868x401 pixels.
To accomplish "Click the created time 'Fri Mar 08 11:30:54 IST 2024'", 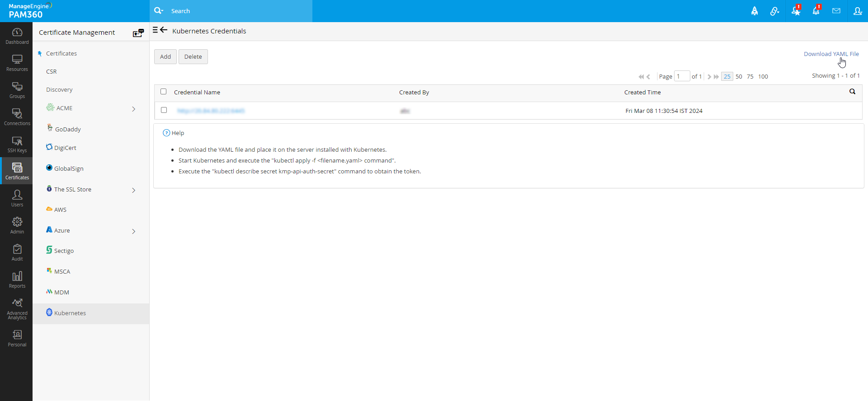I will (x=664, y=111).
